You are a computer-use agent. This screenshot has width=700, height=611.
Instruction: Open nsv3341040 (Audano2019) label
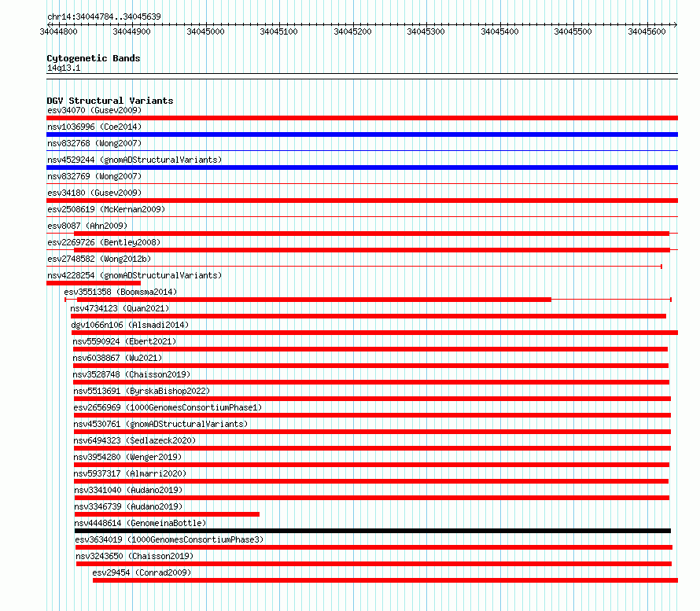(128, 490)
